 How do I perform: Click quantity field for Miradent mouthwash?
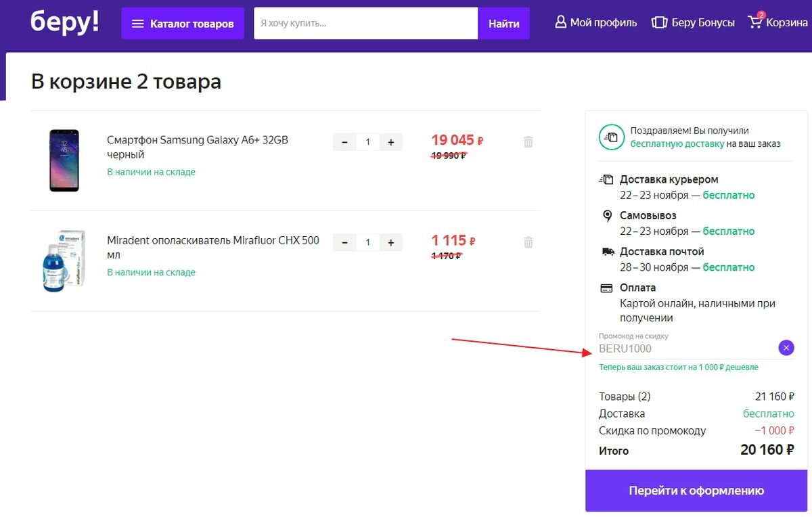click(x=368, y=242)
